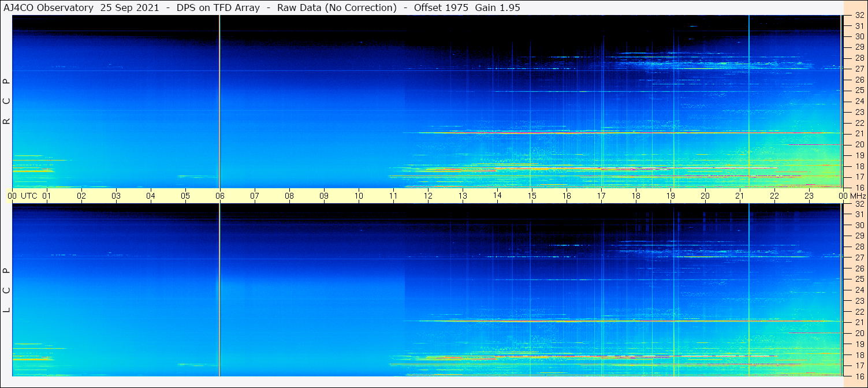Screen dimensions: 868x388
Task: Click the 20 MHz tick on RCP frequency scale
Action: point(859,144)
